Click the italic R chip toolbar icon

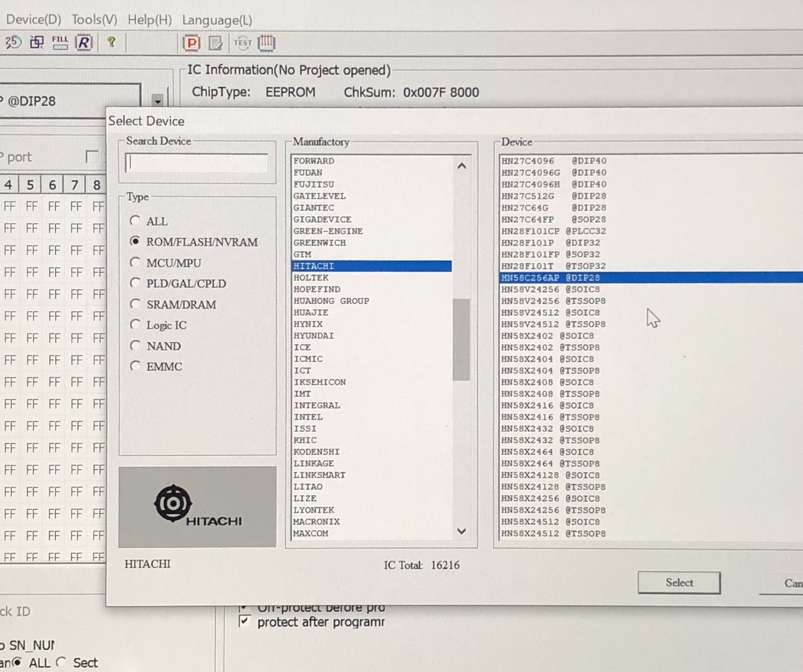click(x=84, y=43)
